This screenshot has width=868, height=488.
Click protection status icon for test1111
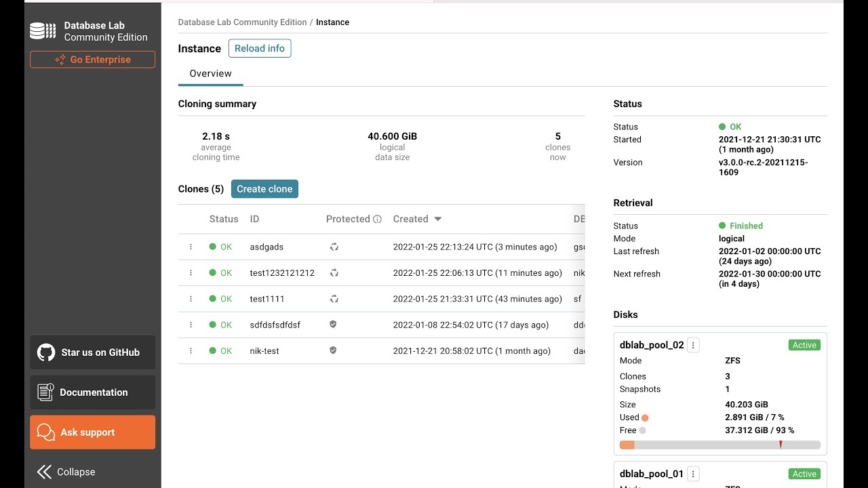click(x=334, y=299)
